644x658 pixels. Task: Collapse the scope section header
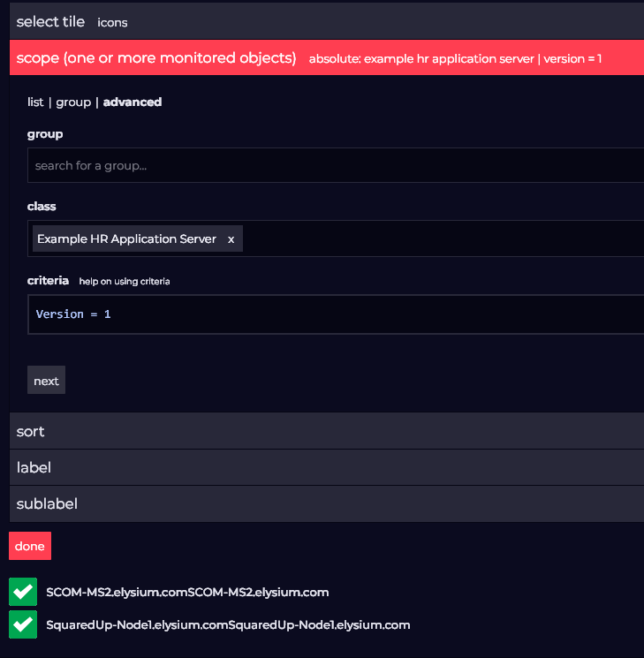pyautogui.click(x=155, y=58)
